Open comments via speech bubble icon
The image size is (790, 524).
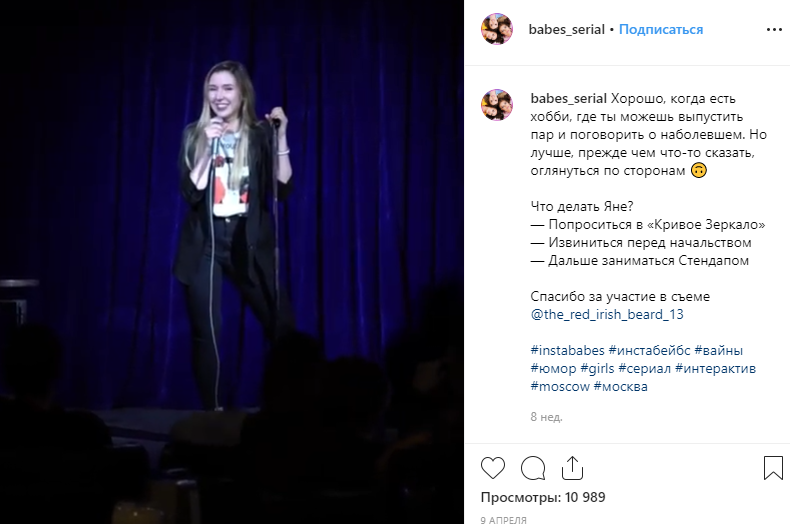click(533, 468)
